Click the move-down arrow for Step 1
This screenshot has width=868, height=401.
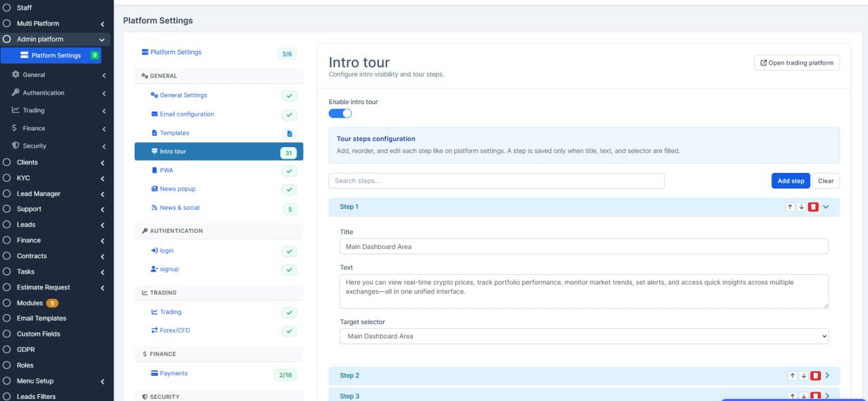point(801,207)
